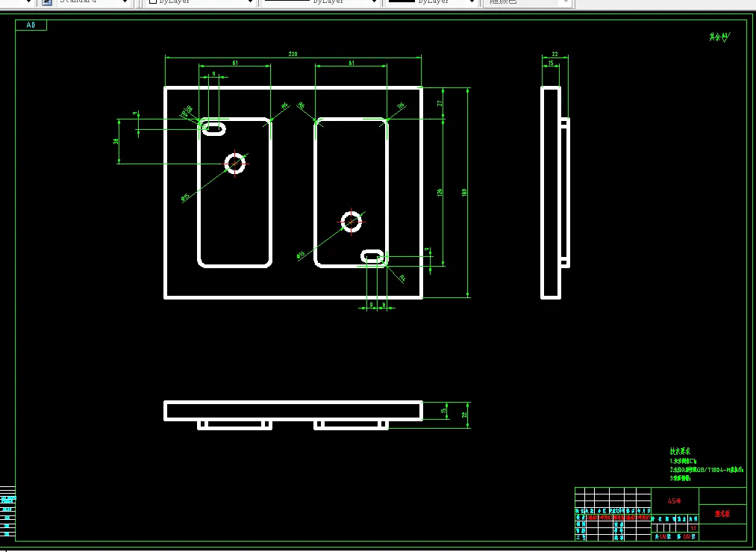Open the Standard text style dropdown
Screen dimensions: 756x552
point(94,2)
